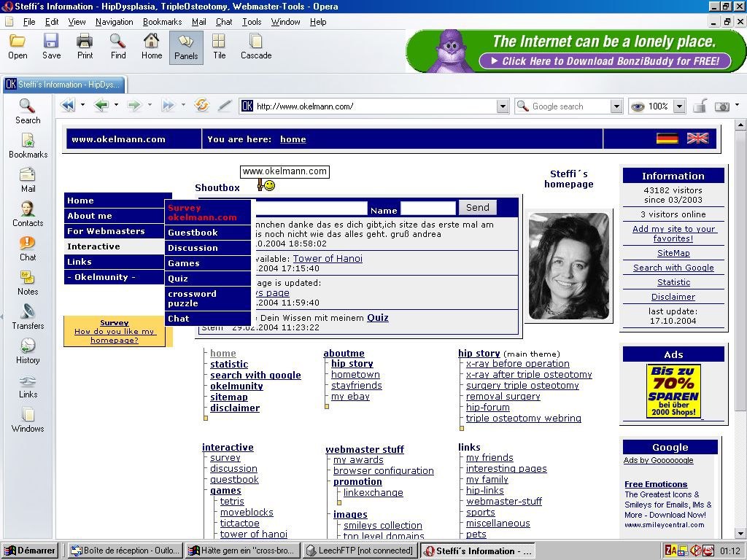
Task: Open the File menu
Action: (x=29, y=22)
